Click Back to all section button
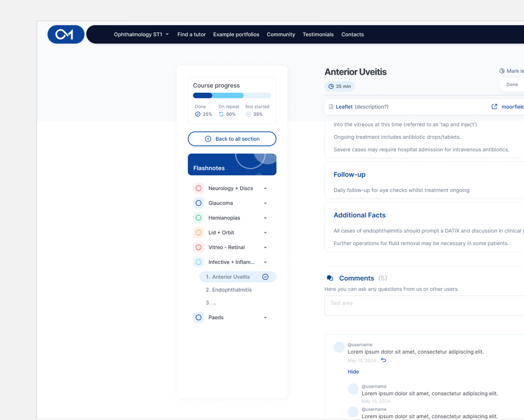This screenshot has height=420, width=524. point(232,139)
